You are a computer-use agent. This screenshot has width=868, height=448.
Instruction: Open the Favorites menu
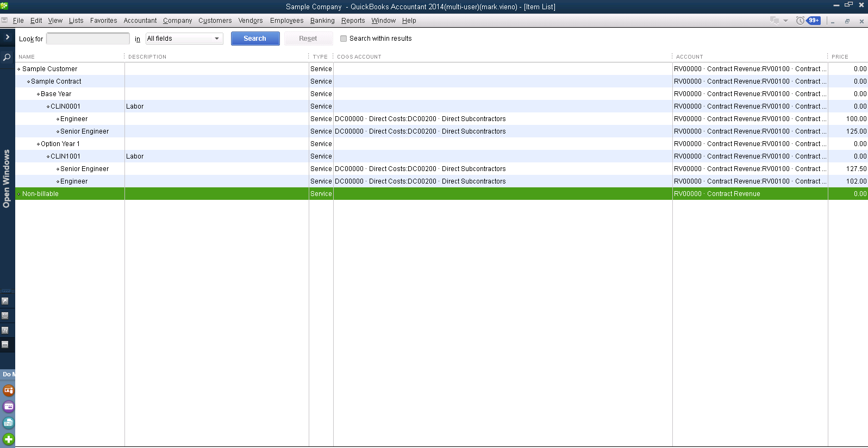pyautogui.click(x=103, y=21)
